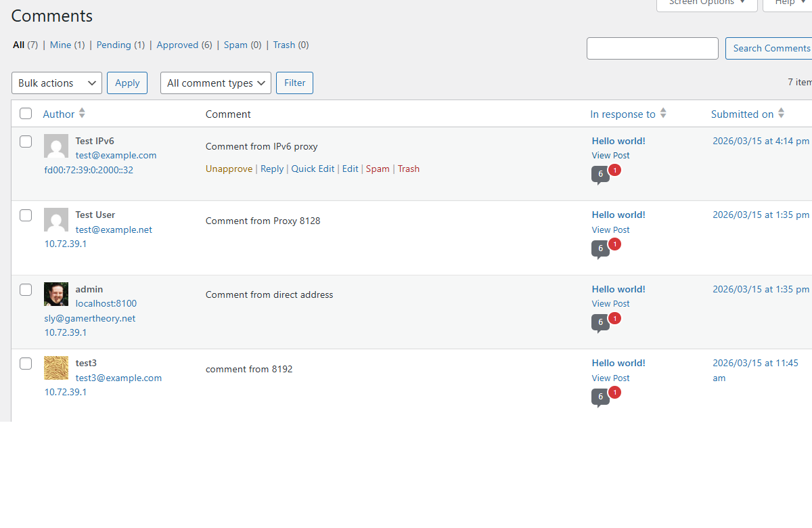Click the comment count bubble on Test IPv6's row

600,174
